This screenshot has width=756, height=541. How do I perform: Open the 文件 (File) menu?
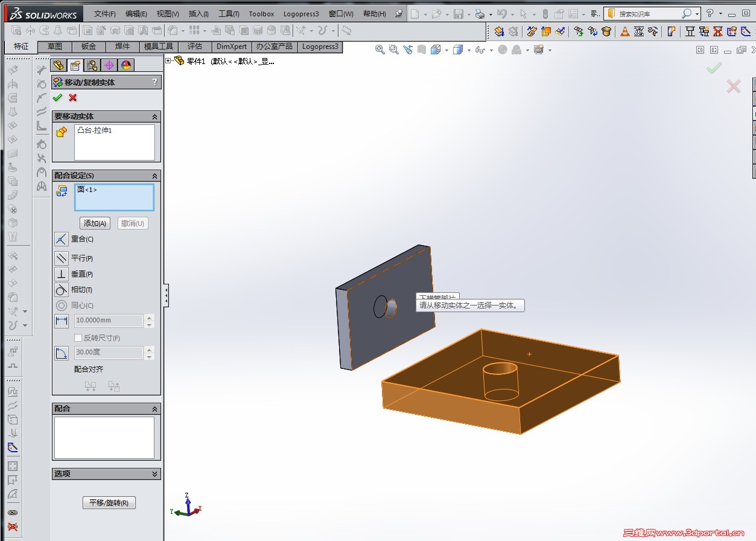click(105, 14)
